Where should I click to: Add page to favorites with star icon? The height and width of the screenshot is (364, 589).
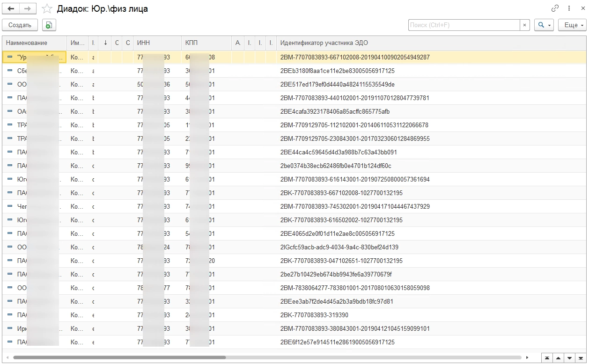pyautogui.click(x=47, y=8)
